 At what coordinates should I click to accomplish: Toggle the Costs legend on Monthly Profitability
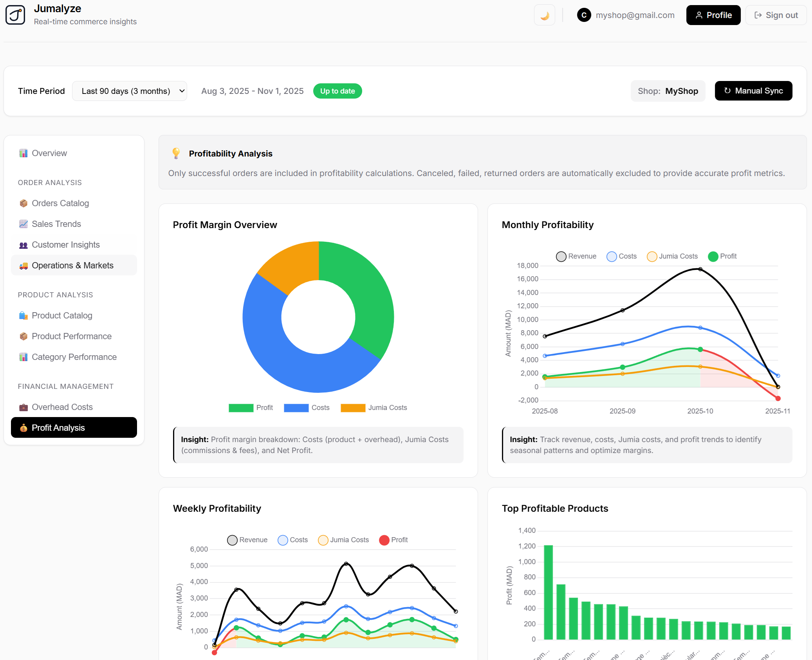tap(621, 256)
